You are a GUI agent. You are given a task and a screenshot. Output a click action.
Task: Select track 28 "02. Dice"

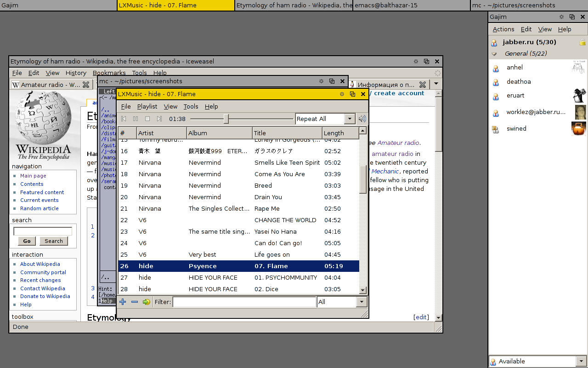(x=238, y=289)
